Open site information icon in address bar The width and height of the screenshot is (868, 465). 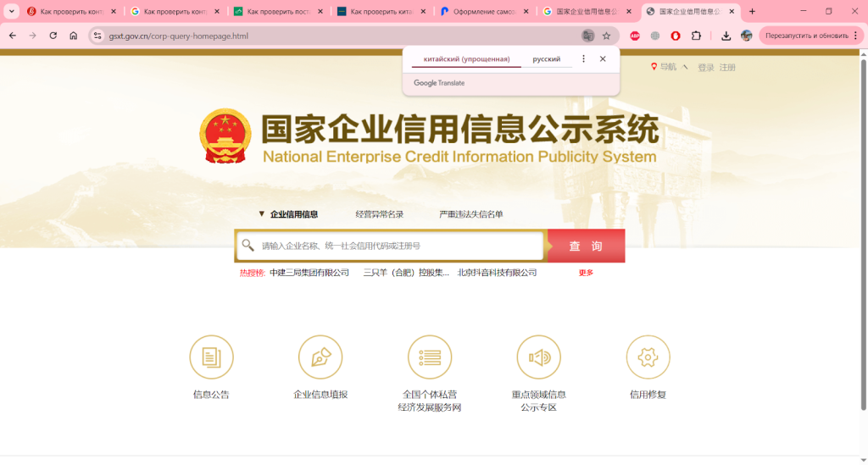point(97,36)
